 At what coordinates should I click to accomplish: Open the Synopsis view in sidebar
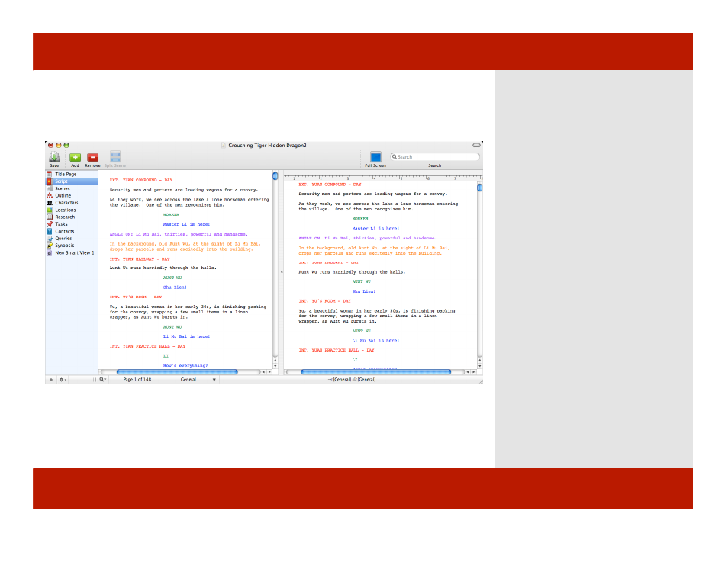tap(72, 246)
